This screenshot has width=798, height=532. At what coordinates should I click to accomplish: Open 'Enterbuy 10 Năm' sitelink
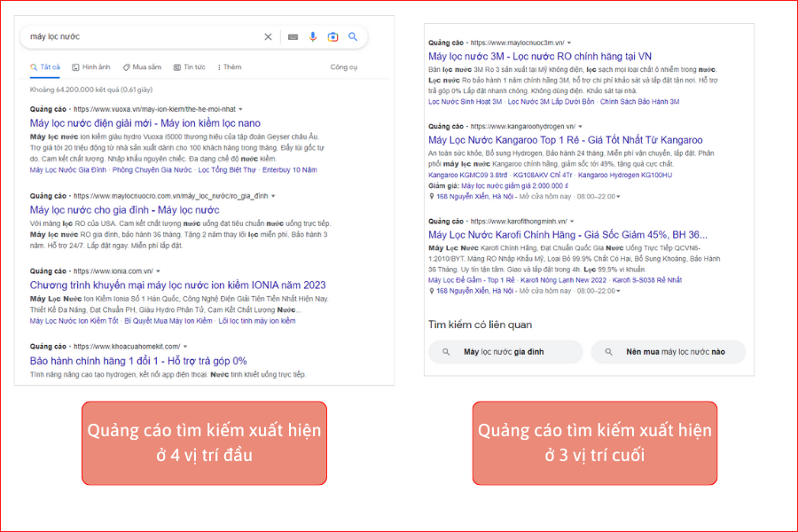[290, 170]
